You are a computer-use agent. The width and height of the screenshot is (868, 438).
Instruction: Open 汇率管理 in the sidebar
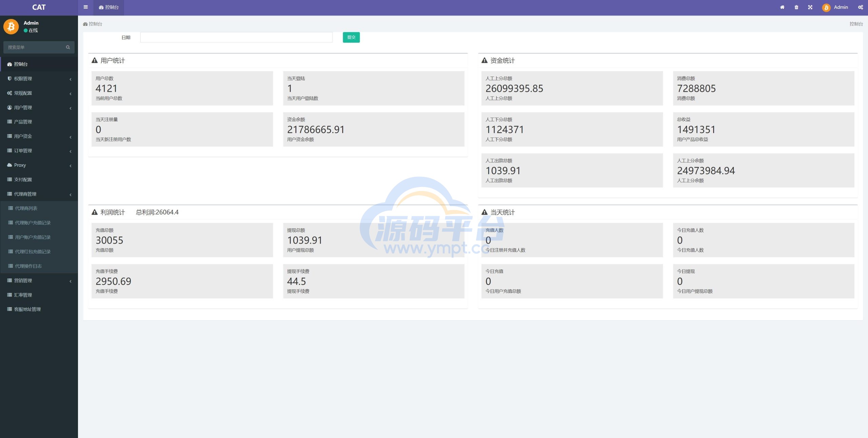[39, 295]
